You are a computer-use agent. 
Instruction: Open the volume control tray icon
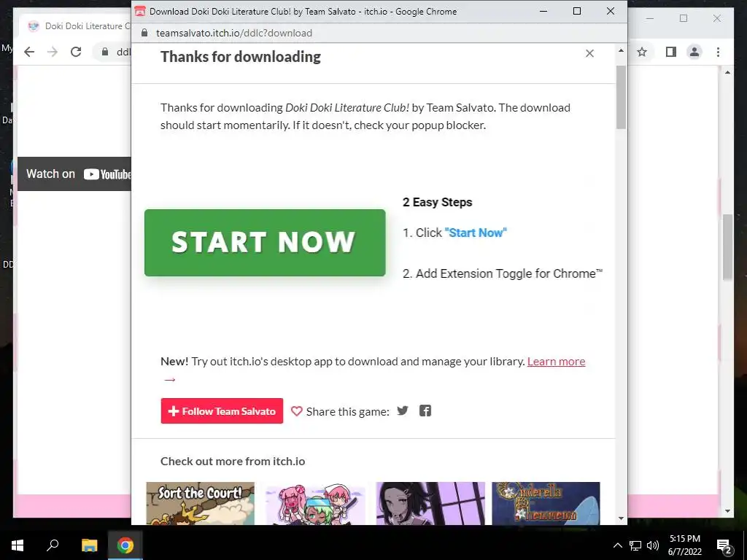point(653,545)
